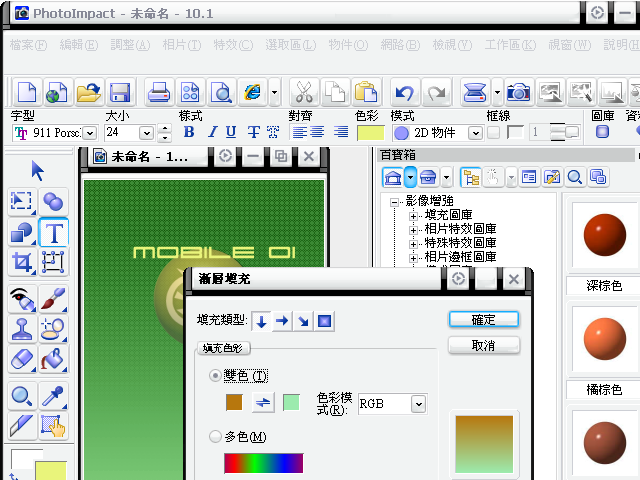
Task: Swap the two gradient colors
Action: (x=263, y=403)
